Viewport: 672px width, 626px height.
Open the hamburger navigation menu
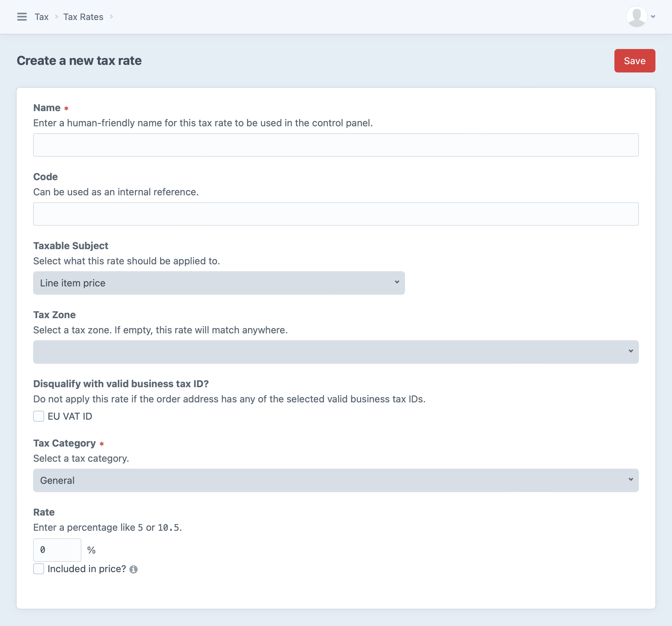click(x=22, y=17)
